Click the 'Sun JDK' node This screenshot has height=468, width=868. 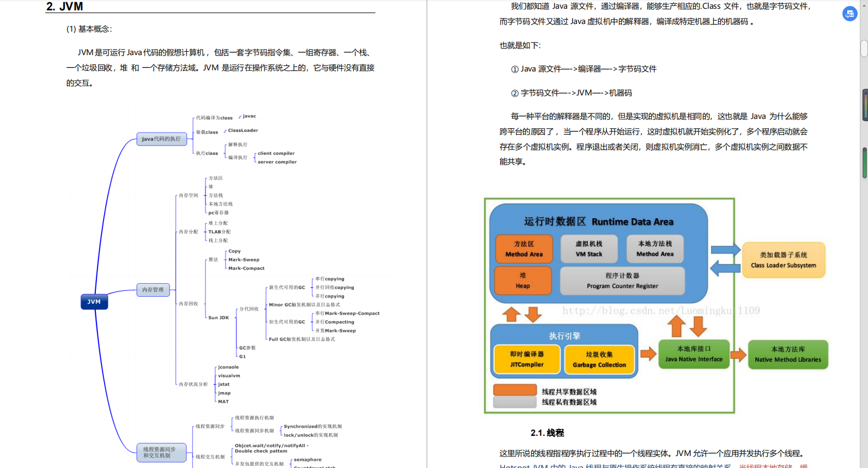pyautogui.click(x=218, y=317)
